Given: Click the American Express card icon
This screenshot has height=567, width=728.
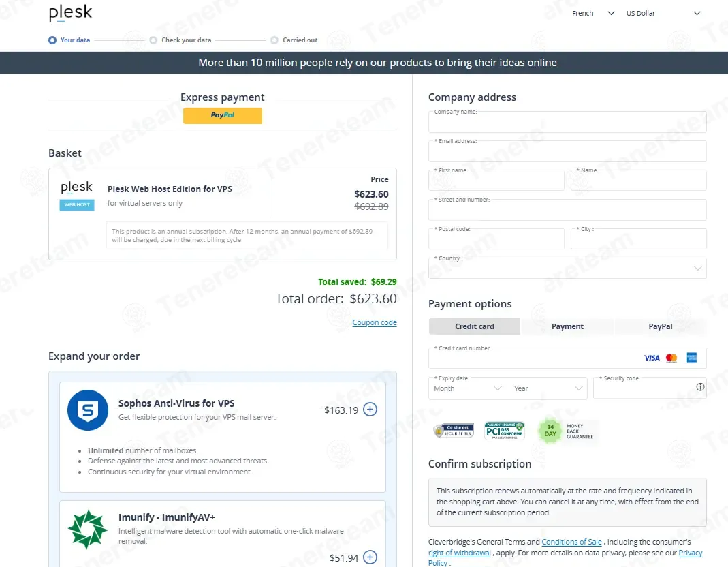Looking at the screenshot, I should coord(692,357).
